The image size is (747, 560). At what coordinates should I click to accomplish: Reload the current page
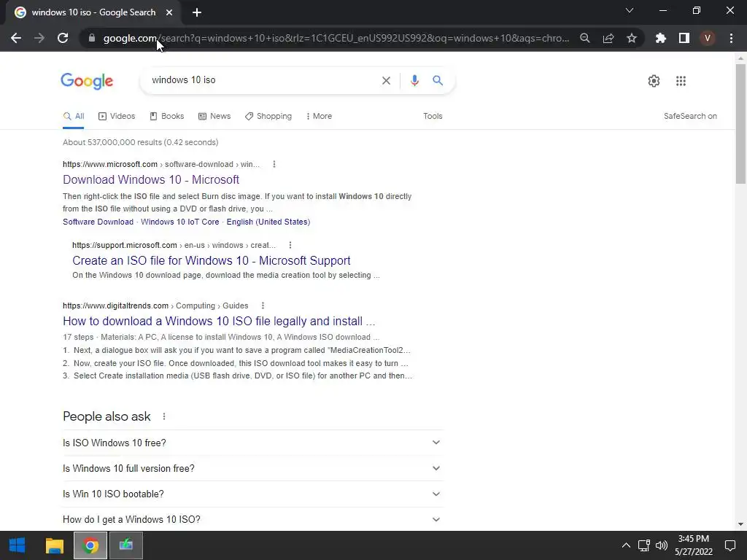tap(63, 38)
